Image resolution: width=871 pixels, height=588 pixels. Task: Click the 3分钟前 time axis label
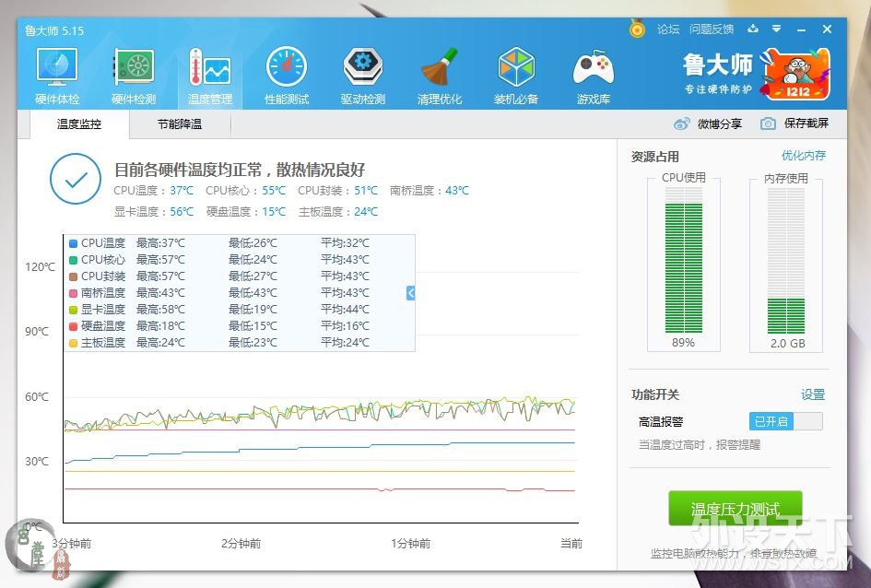tap(72, 544)
